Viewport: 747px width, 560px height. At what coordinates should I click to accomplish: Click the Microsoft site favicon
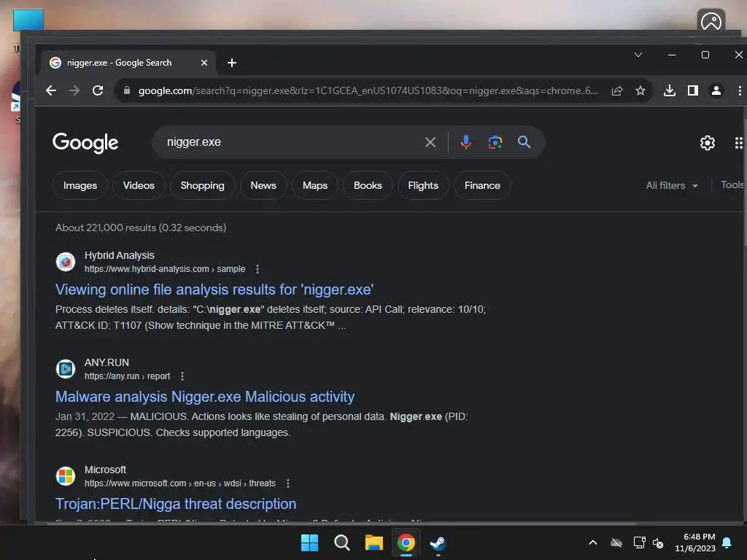click(66, 476)
